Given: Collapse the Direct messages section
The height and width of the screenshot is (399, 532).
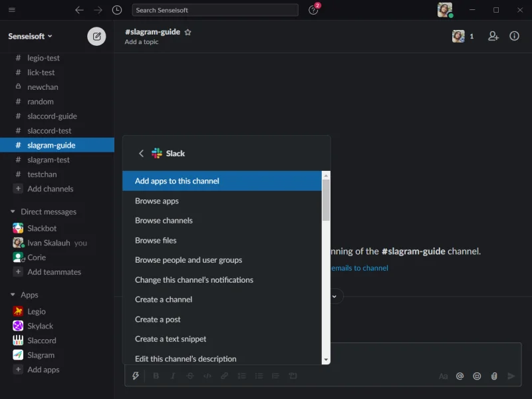Looking at the screenshot, I should coord(13,211).
